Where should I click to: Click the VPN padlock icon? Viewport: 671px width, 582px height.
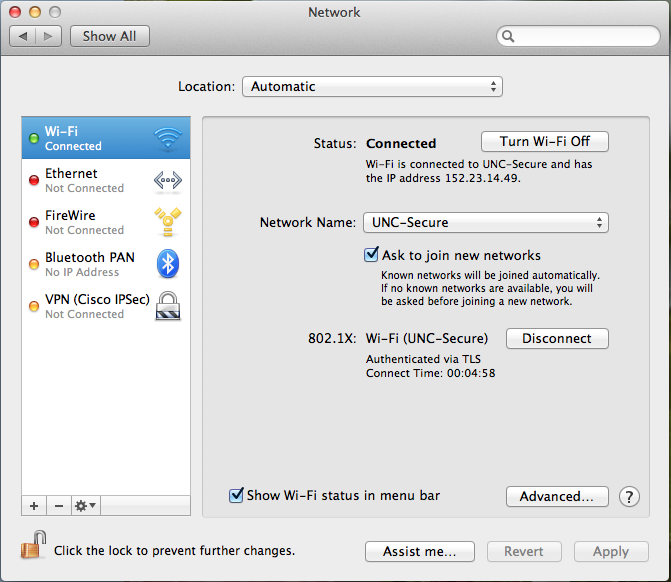coord(167,306)
